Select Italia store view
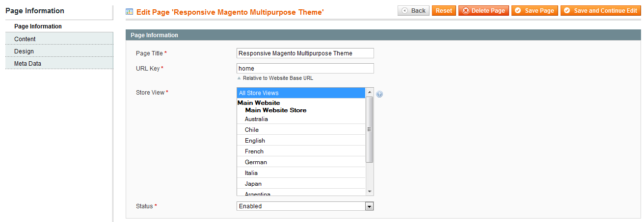Viewport: 644px width, 222px height. point(301,173)
